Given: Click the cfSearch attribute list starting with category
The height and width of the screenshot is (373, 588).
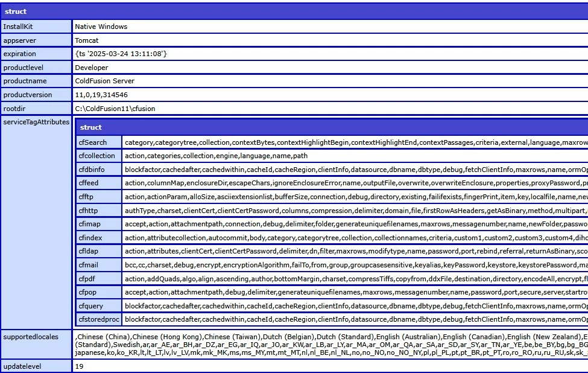Looking at the screenshot, I should click(x=355, y=142).
